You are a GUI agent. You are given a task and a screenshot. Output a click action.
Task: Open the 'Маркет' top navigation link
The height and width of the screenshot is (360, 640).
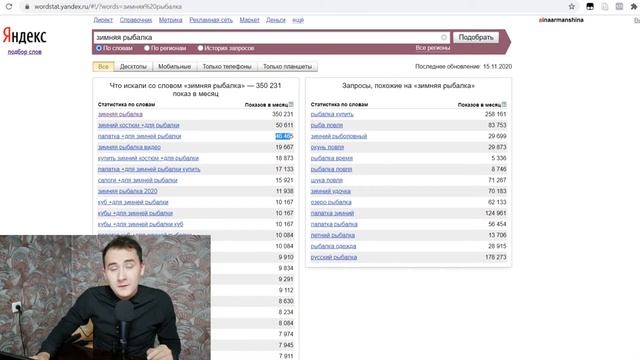coord(249,20)
